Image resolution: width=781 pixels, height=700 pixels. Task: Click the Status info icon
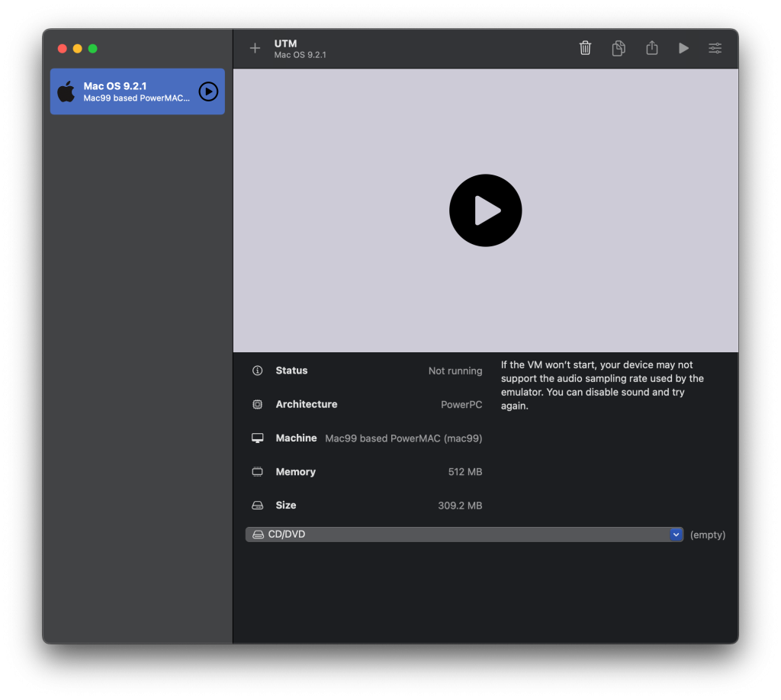point(257,371)
